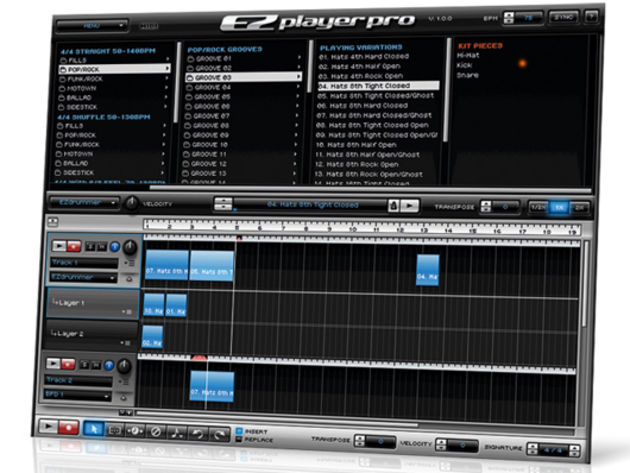
Task: Click the bottom Velocity stepper arrows
Action: [441, 445]
